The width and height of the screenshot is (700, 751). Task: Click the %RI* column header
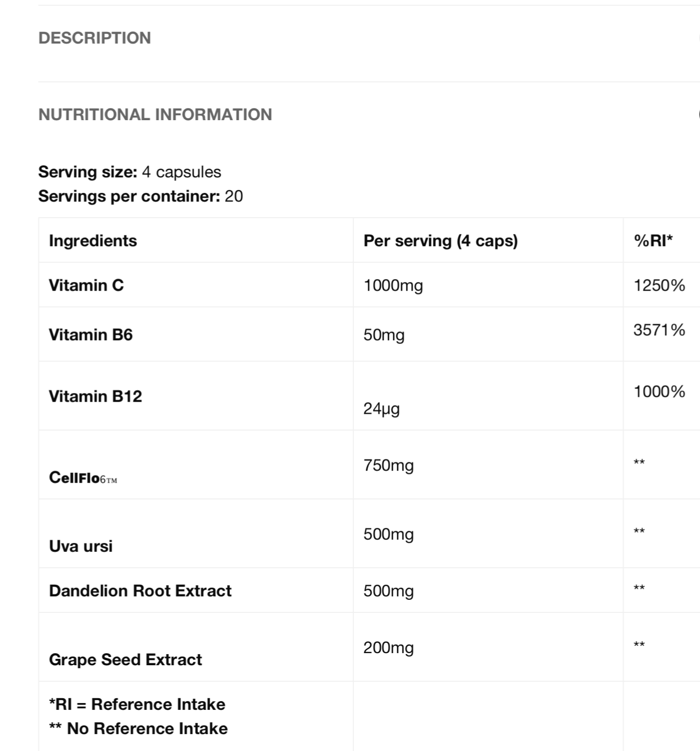653,241
